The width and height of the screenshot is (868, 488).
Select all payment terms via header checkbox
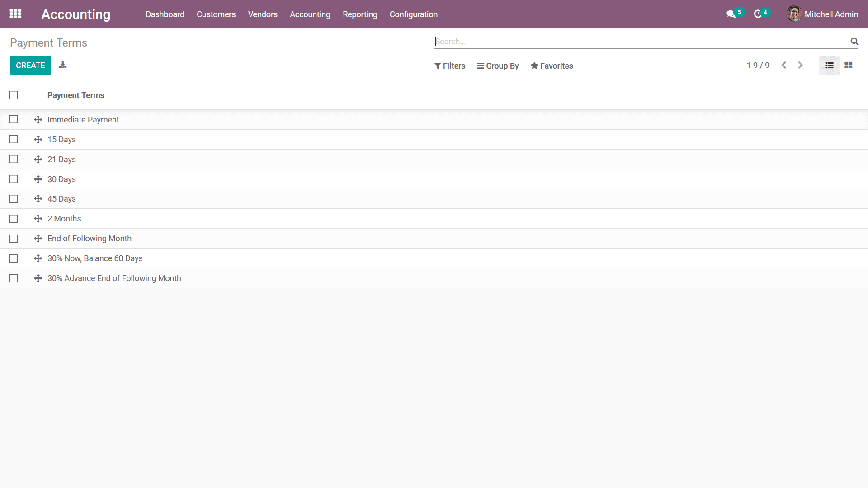coord(14,95)
